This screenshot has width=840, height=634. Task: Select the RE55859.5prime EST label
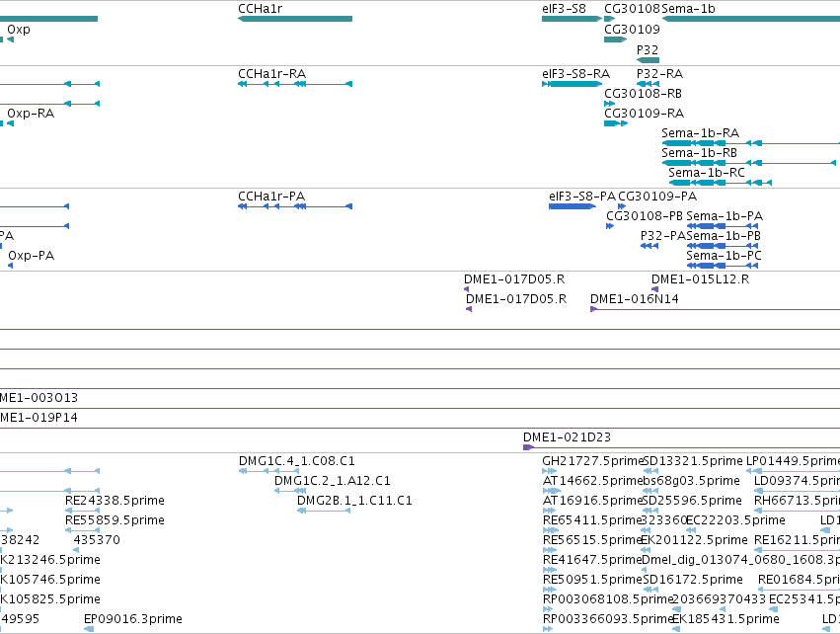pos(115,520)
